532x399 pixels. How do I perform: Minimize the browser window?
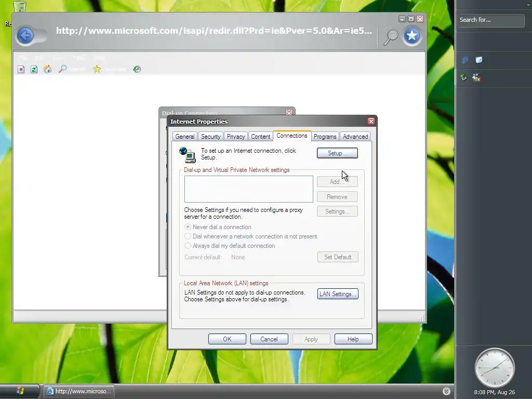[402, 19]
